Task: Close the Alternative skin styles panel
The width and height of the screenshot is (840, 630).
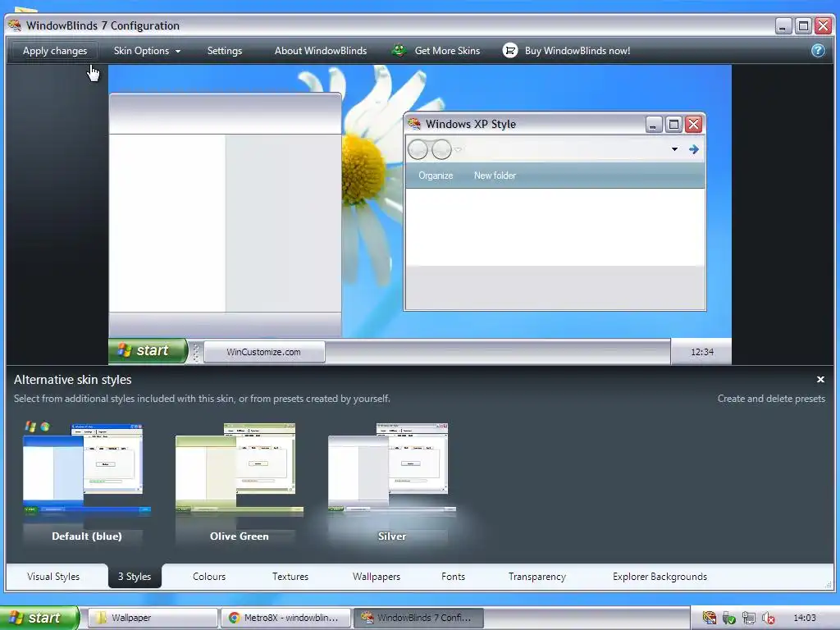Action: 820,379
